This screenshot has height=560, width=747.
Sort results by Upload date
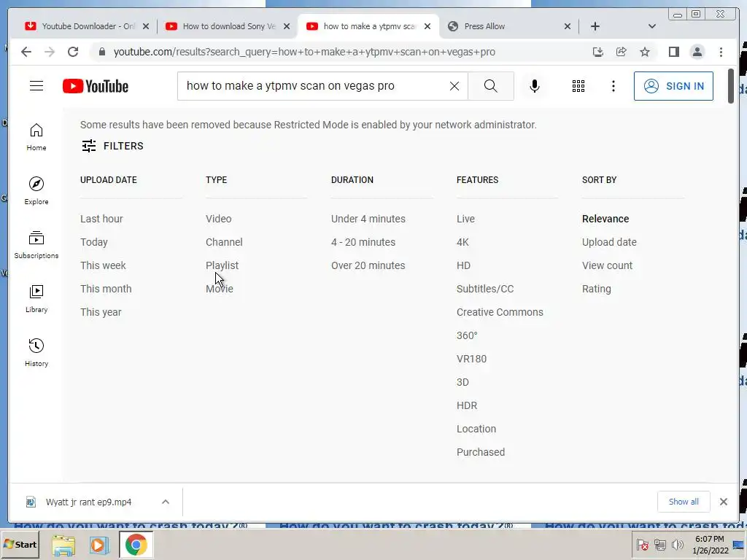609,242
